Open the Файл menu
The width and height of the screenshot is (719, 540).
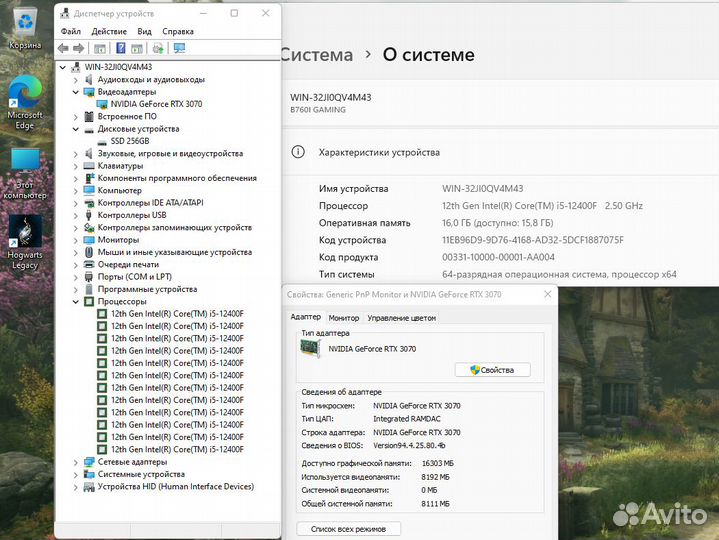[x=71, y=31]
